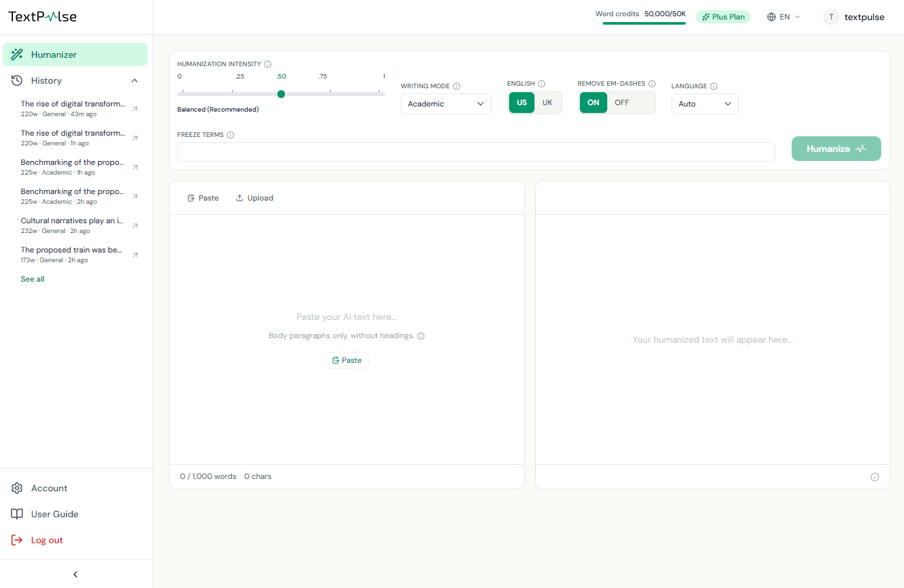Click the Paste button in input toolbar
904x588 pixels.
point(203,198)
